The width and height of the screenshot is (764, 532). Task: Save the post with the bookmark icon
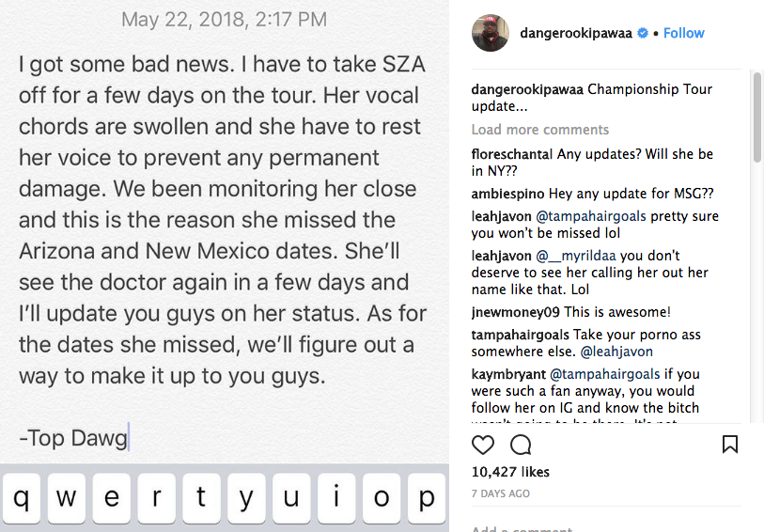point(730,444)
